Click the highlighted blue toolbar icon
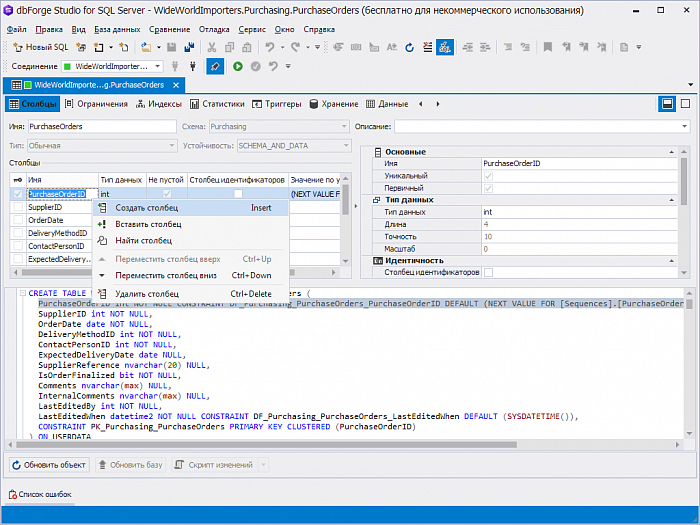 point(445,47)
